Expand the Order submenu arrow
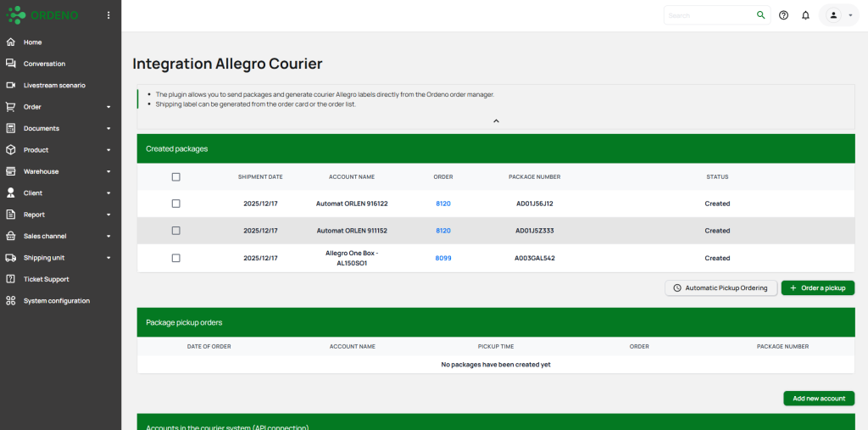 pyautogui.click(x=108, y=107)
